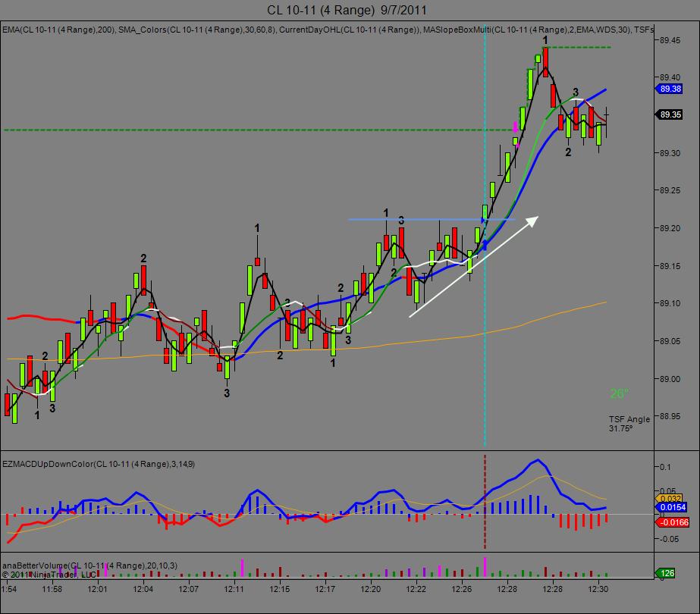700x614 pixels.
Task: Click the 12:22 time axis label
Action: [416, 590]
